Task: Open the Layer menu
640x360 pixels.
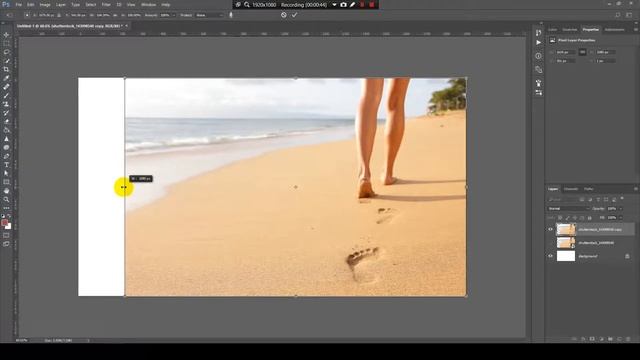Action: coord(60,4)
